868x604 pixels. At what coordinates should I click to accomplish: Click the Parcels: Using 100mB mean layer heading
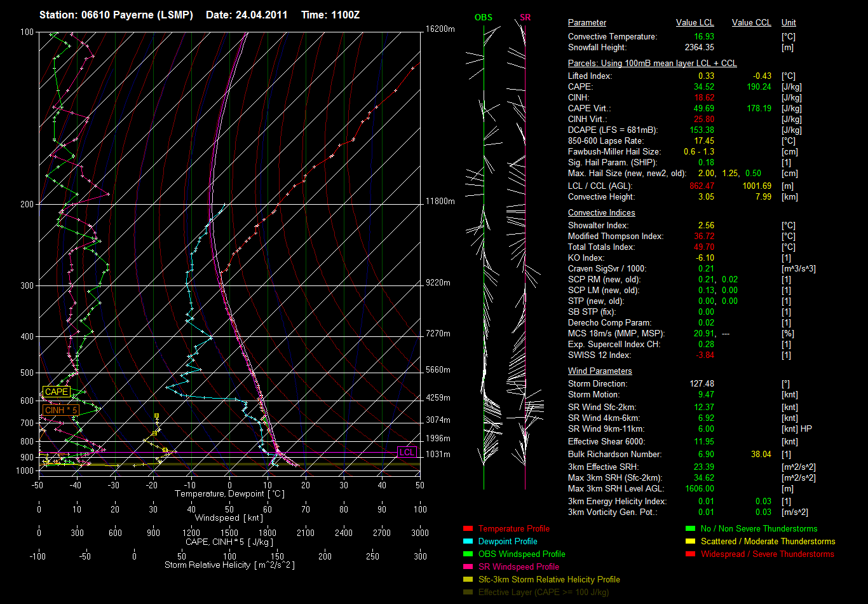(x=652, y=63)
